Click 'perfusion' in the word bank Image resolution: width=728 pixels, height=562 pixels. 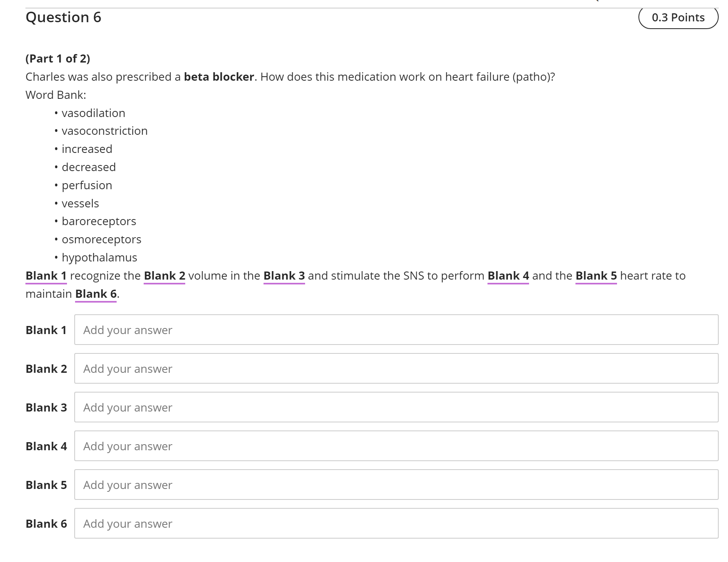[87, 186]
